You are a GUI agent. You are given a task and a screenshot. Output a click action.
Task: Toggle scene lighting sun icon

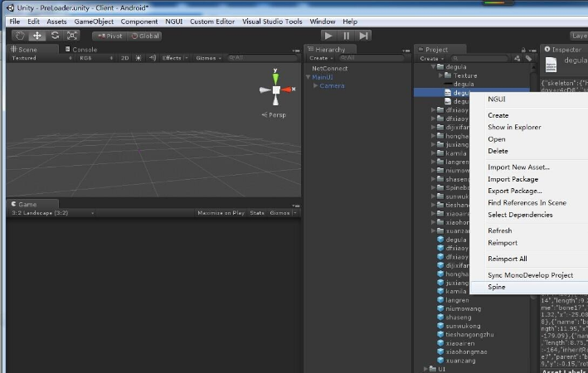(x=138, y=58)
